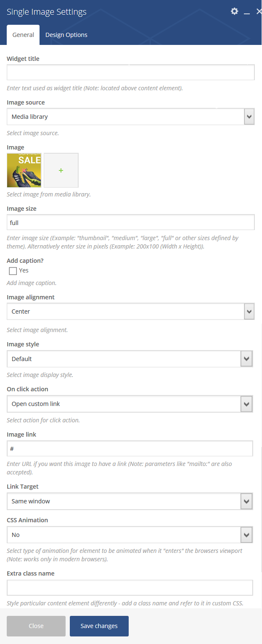Focus the Widget title text field
The image size is (262, 644).
130,72
